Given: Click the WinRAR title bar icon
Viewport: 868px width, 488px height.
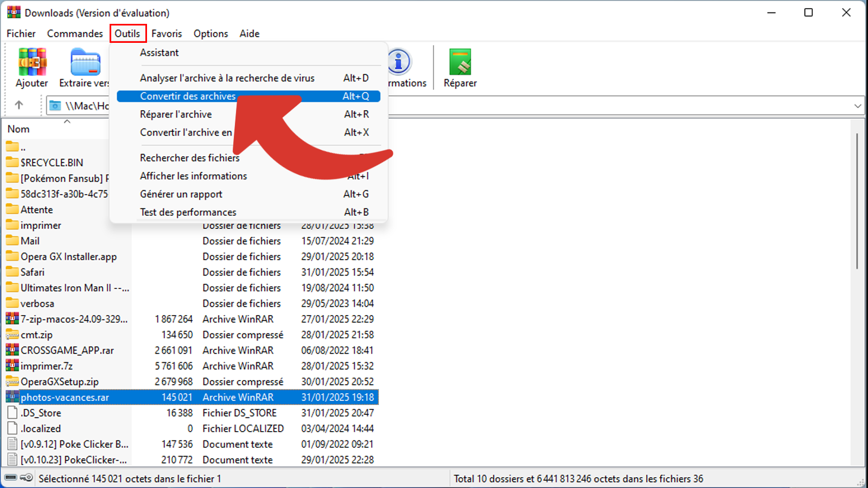Looking at the screenshot, I should tap(14, 12).
